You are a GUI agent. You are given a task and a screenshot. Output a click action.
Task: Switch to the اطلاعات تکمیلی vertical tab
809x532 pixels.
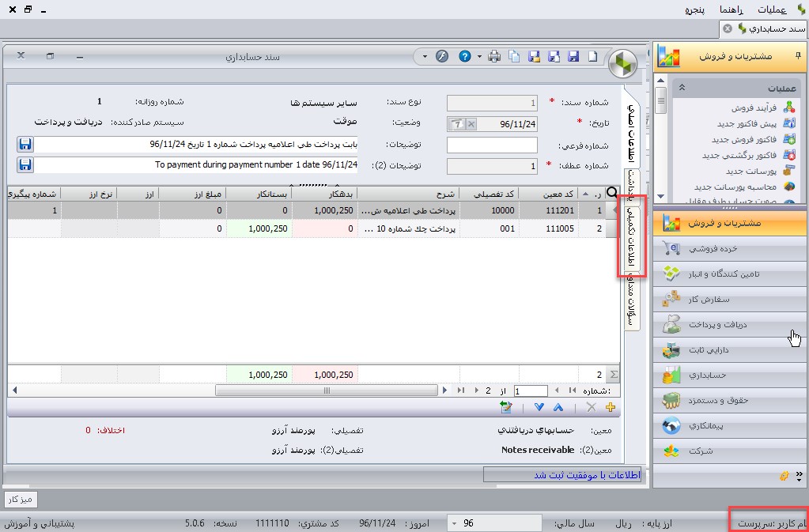631,237
